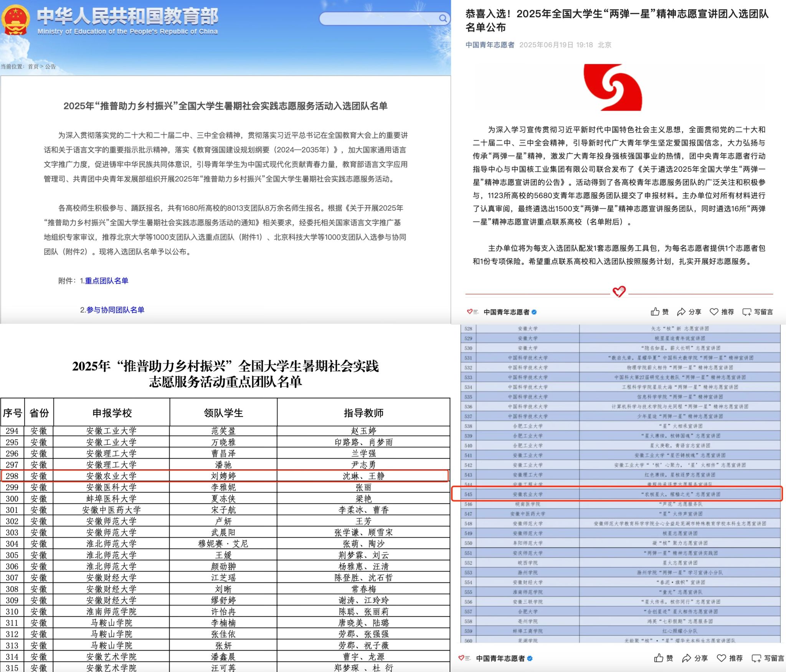Click the upper 分享 share arrow icon
Viewport: 786px width, 672px height.
click(681, 312)
